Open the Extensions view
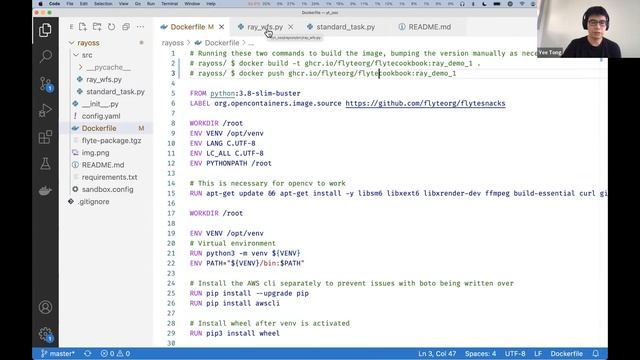 [x=45, y=137]
